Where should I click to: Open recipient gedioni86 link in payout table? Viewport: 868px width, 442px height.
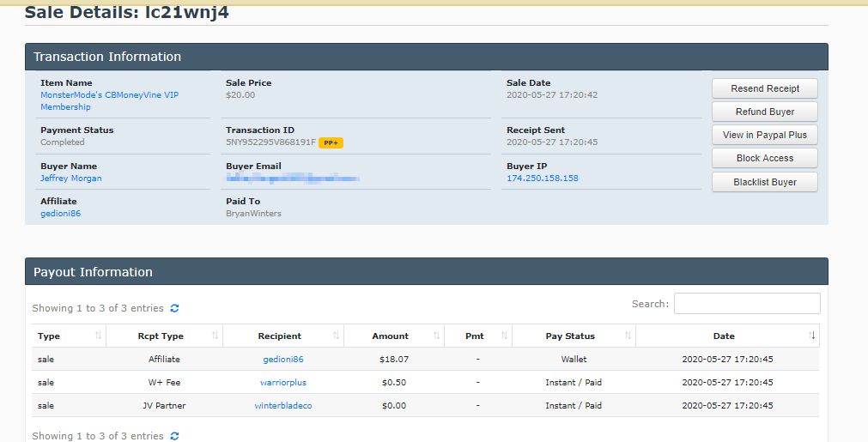click(282, 359)
